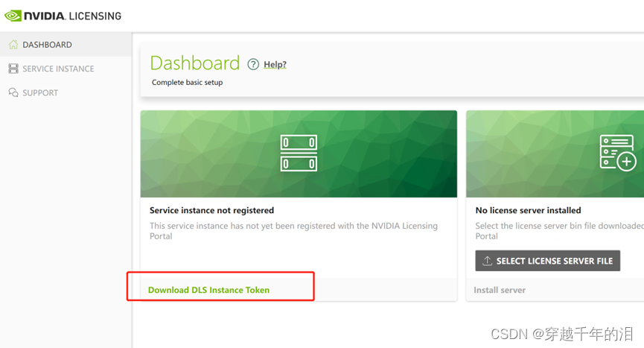Screen dimensions: 644x348
Task: Click the NVIDIA logo icon
Action: click(x=13, y=16)
